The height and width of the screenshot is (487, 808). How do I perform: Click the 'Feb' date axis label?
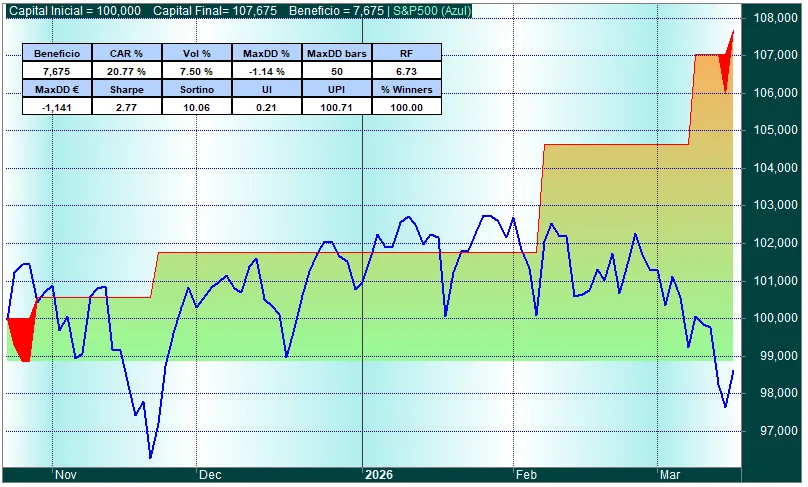coord(526,475)
